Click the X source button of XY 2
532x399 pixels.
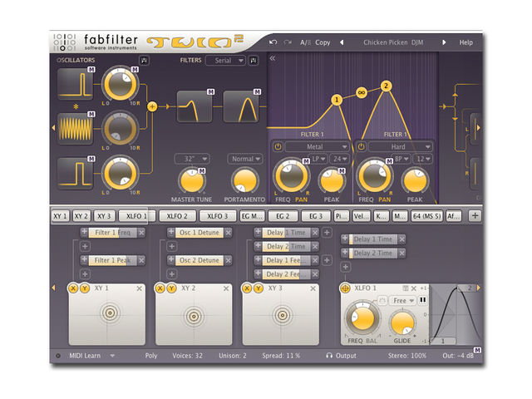[x=160, y=288]
